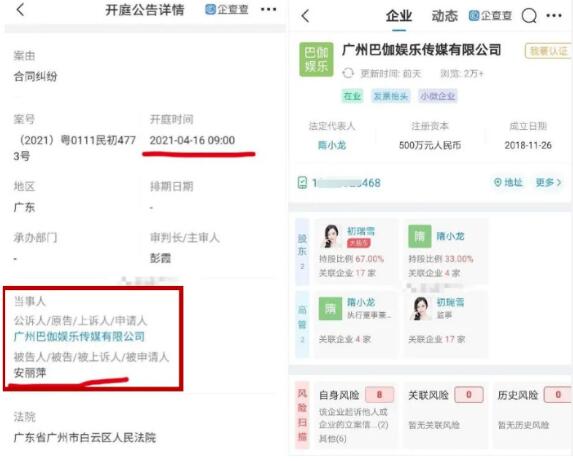
Task: Tap the Qichacha logo on the court notice page
Action: point(227,9)
